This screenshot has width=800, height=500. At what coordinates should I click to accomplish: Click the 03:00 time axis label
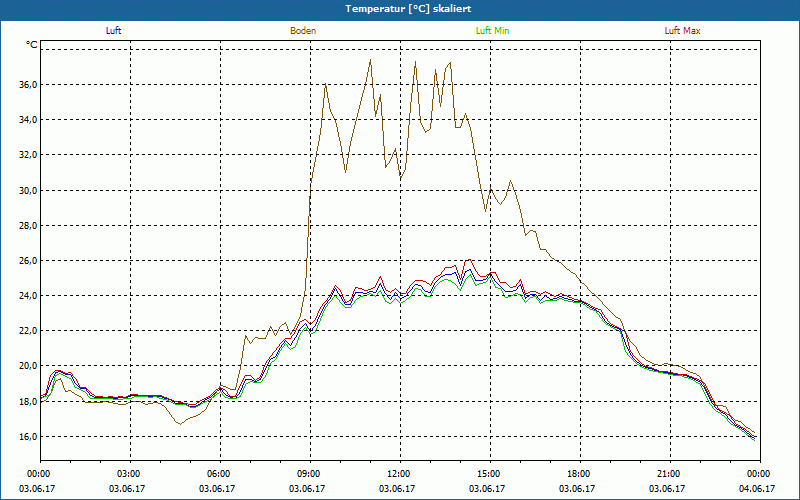pos(130,474)
